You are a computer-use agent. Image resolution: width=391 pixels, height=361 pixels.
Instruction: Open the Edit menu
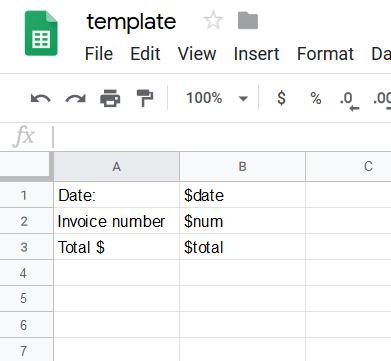(x=145, y=54)
